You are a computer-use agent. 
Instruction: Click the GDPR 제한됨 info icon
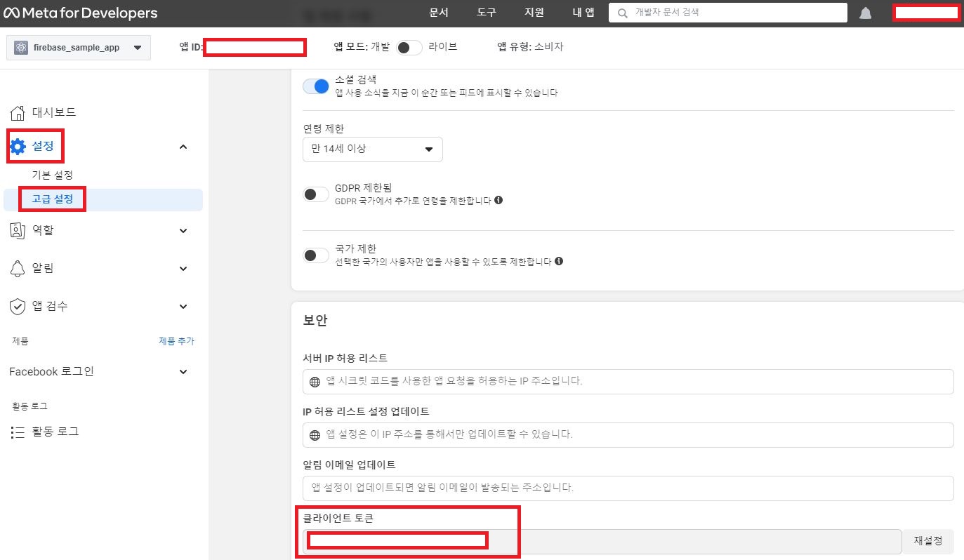pyautogui.click(x=498, y=200)
